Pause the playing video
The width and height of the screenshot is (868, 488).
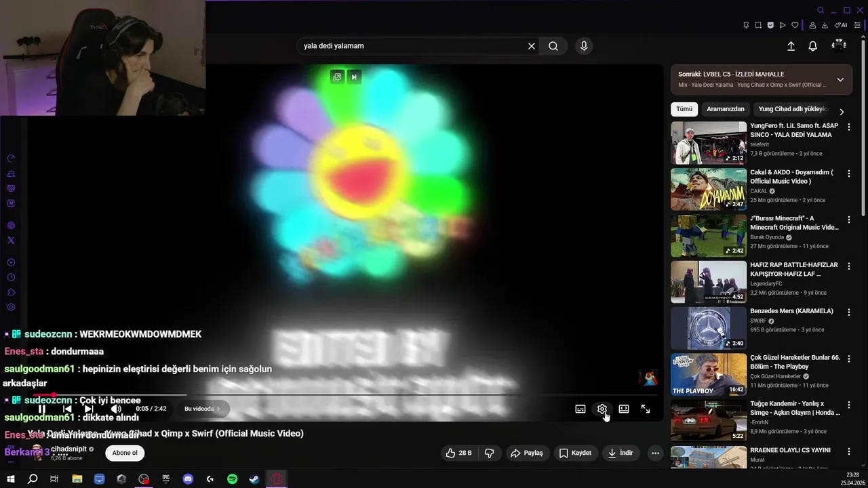(42, 409)
